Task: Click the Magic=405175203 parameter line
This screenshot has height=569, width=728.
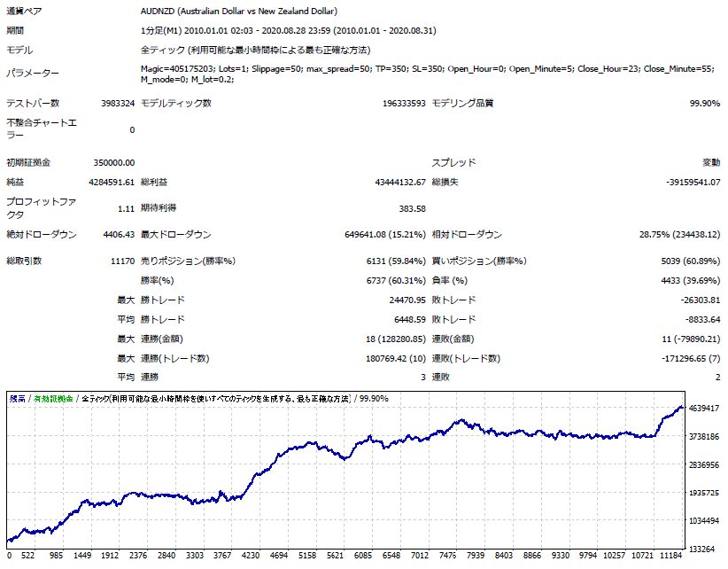Action: [427, 69]
